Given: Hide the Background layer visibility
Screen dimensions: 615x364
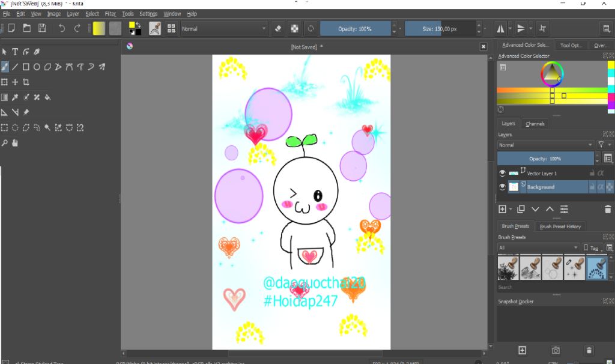Looking at the screenshot, I should [x=502, y=187].
